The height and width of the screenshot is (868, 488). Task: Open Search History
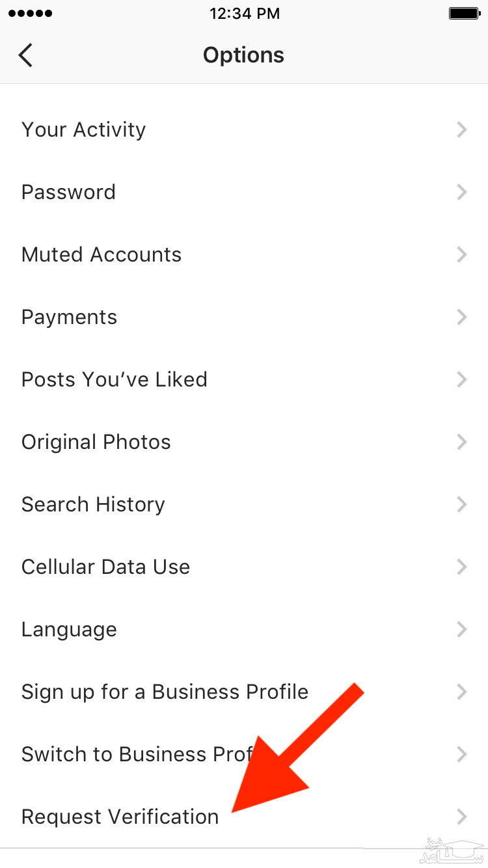93,504
